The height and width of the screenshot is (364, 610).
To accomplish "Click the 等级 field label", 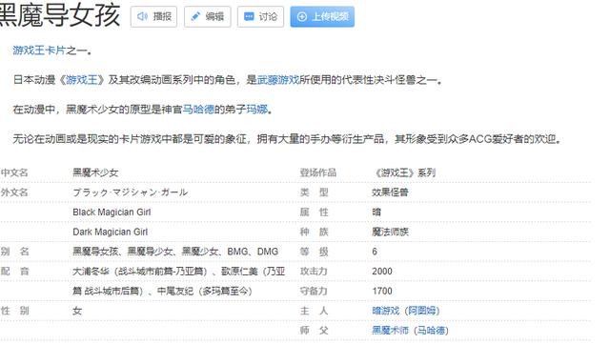I will coord(314,252).
